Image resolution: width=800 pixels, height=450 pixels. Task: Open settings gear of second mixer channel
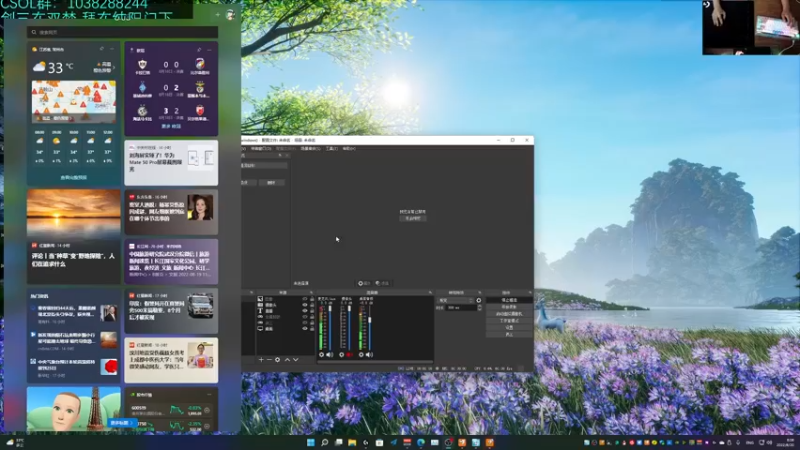coord(341,355)
